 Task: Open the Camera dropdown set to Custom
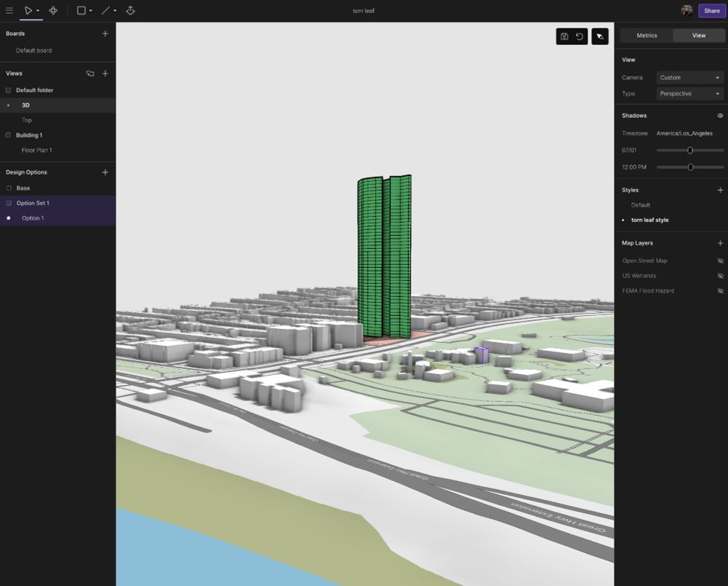click(689, 78)
